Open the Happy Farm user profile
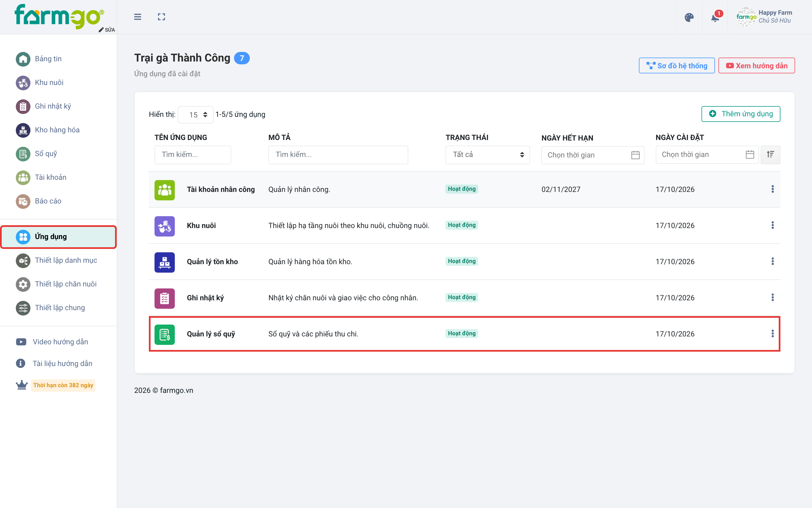The image size is (812, 508). tap(765, 17)
